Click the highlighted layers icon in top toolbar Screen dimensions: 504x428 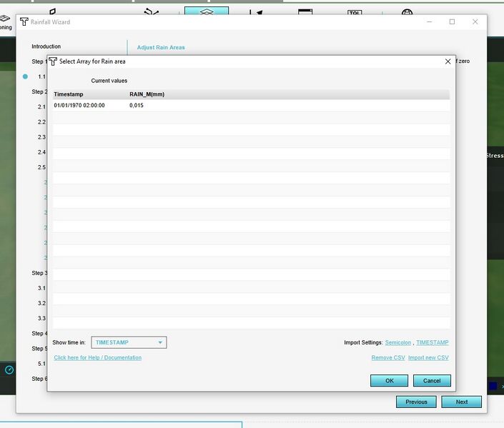coord(206,12)
